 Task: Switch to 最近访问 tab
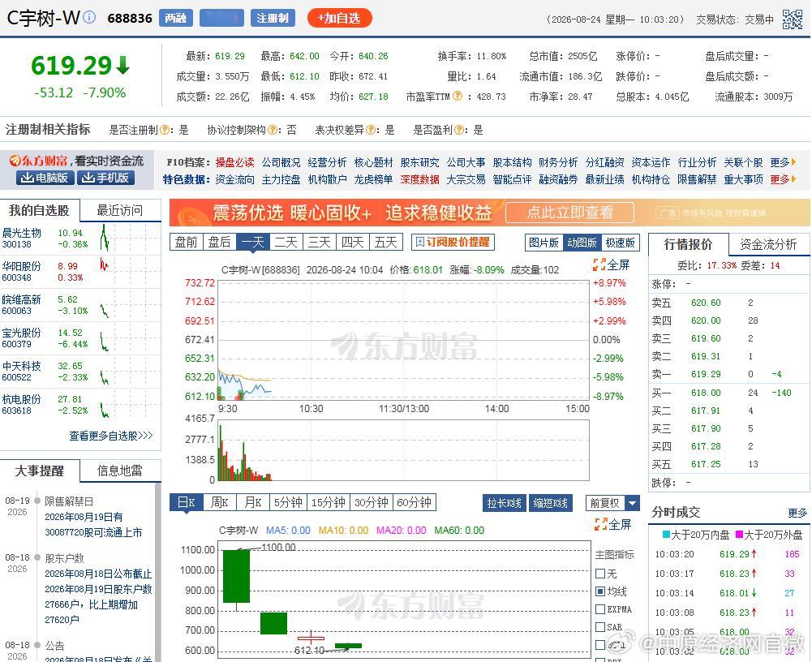coord(120,210)
